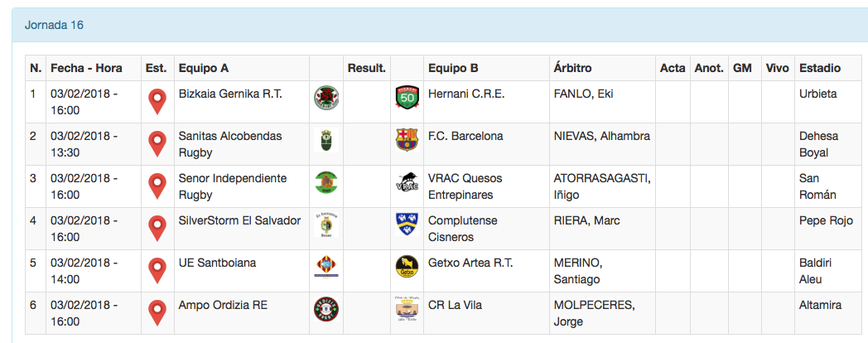Click location pin for Sanitas Alcobendas match
Viewport: 868px width, 343px height.
pos(157,143)
